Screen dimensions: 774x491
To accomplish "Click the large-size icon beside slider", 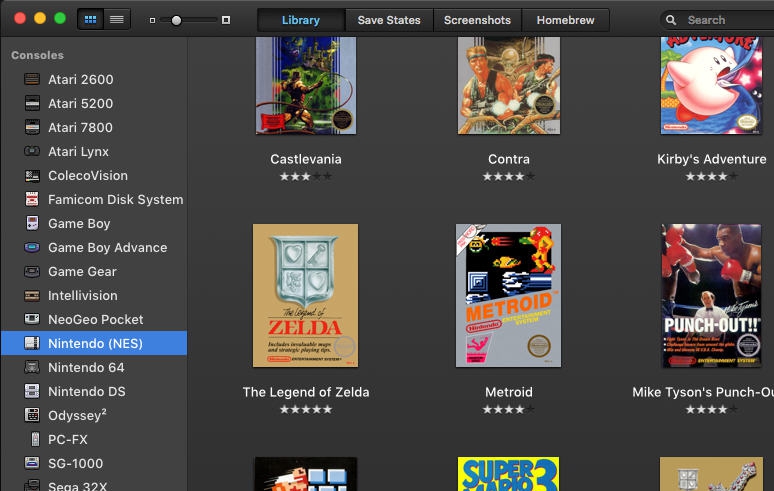I will (x=226, y=20).
